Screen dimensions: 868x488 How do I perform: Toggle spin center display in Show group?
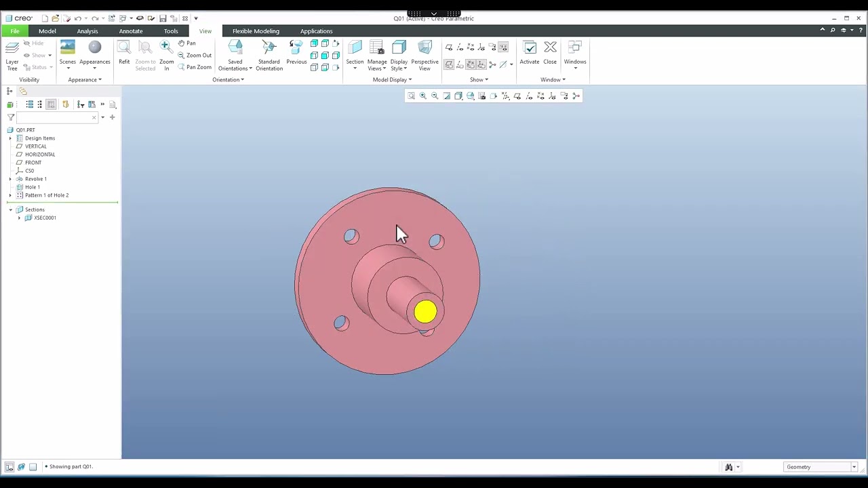[x=492, y=64]
